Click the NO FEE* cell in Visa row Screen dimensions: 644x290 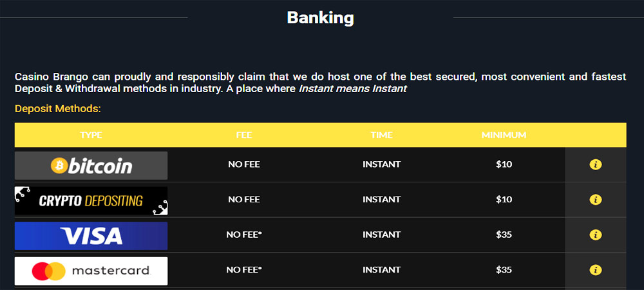click(244, 235)
